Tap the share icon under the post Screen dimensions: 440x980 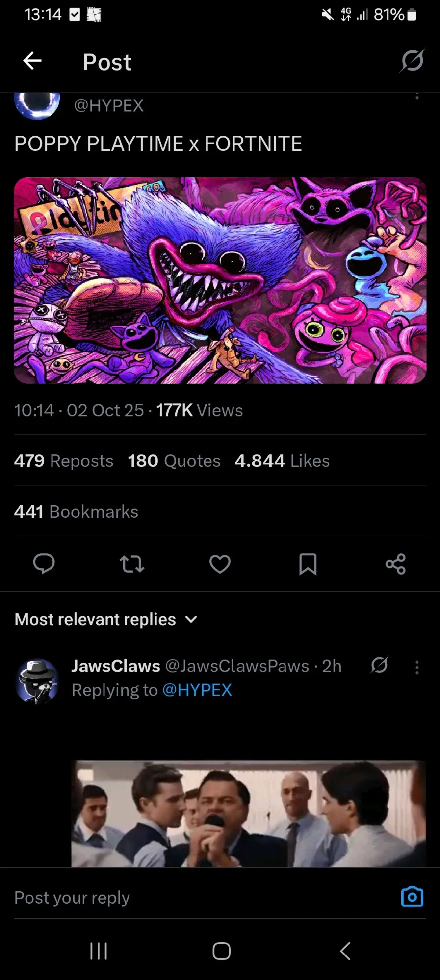coord(395,564)
